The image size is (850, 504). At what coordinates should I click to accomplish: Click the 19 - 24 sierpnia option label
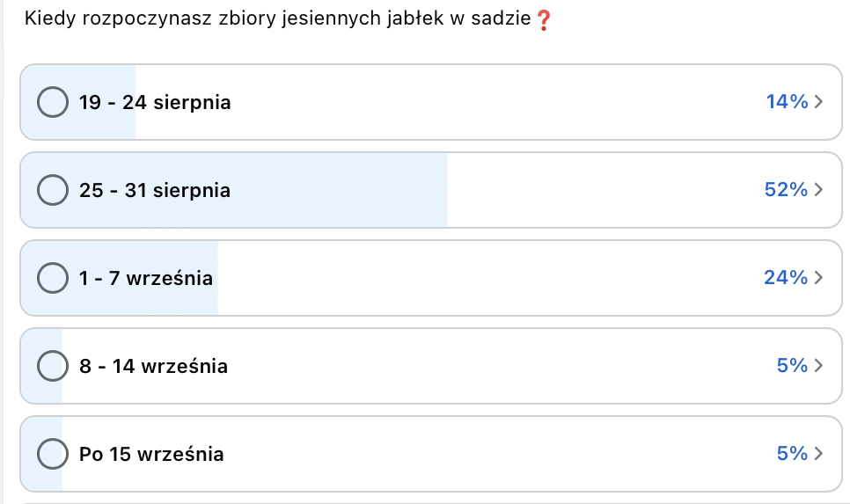click(155, 102)
